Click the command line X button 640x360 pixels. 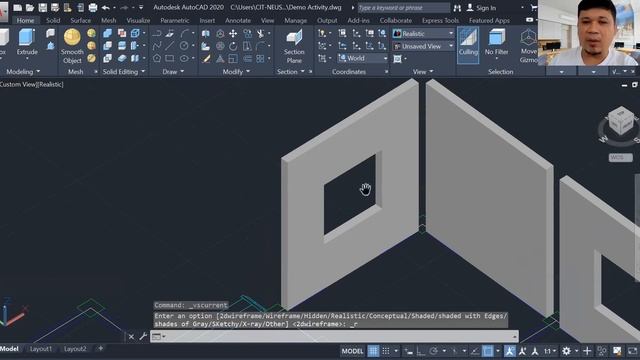coord(131,337)
